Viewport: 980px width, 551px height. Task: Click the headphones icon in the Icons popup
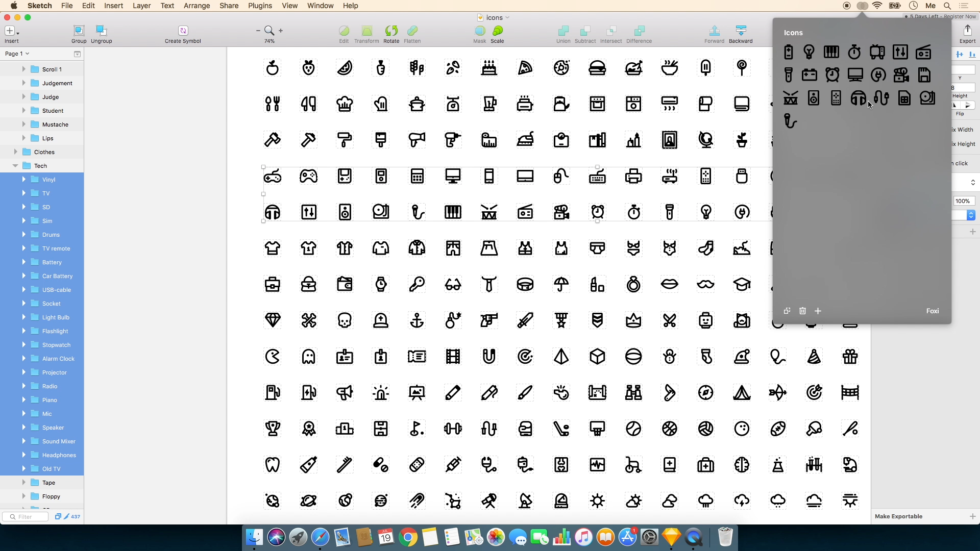(859, 98)
